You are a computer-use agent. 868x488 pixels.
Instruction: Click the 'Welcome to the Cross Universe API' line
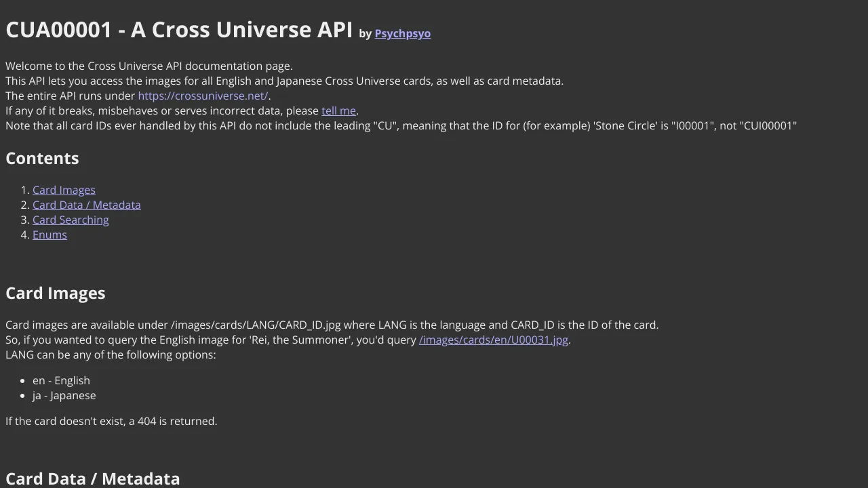[x=149, y=66]
